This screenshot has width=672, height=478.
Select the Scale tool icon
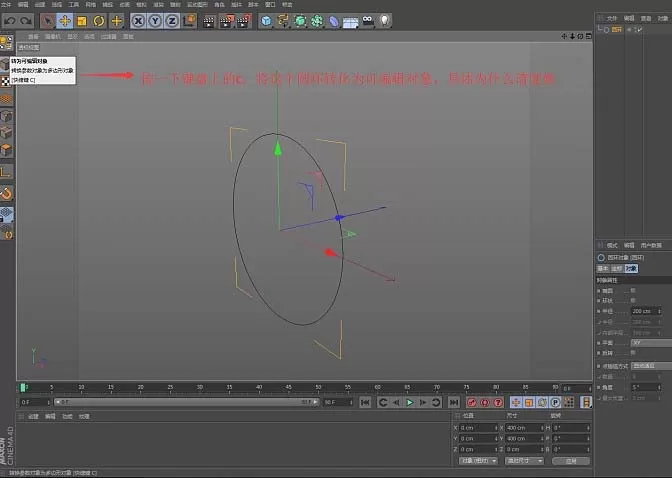[x=81, y=21]
